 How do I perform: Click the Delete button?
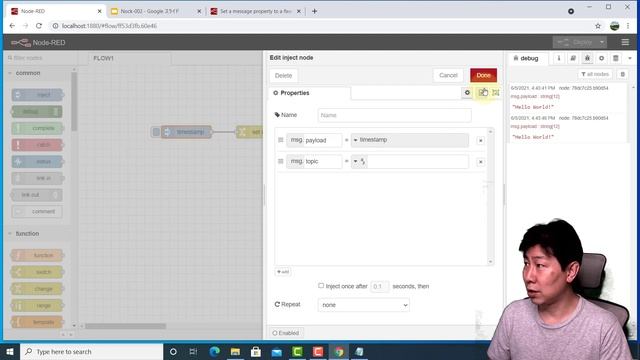pos(283,76)
